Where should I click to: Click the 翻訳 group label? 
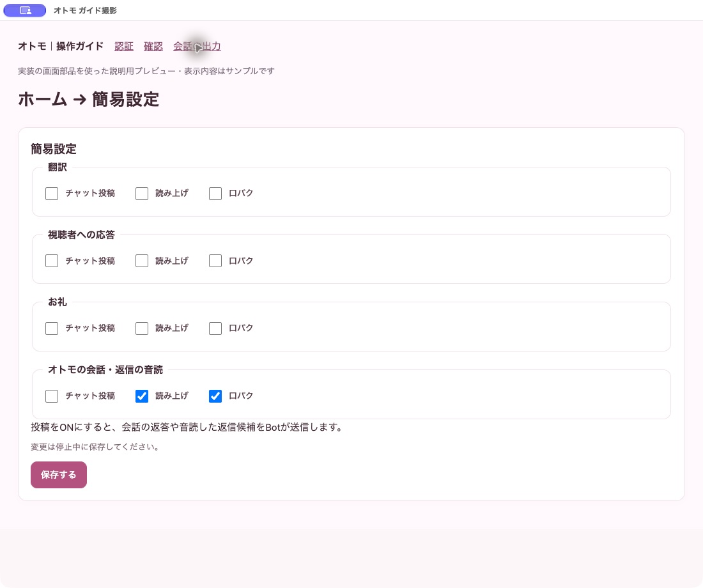58,167
